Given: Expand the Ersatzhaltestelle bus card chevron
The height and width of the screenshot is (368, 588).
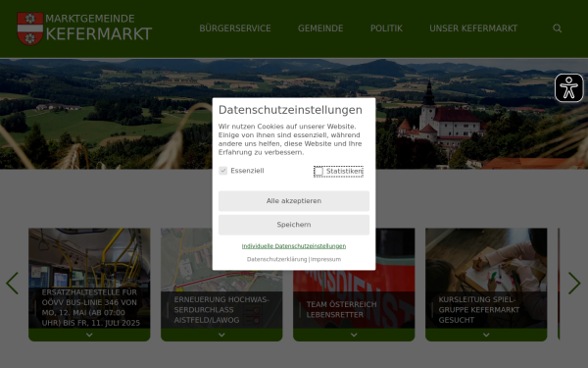Looking at the screenshot, I should tap(89, 335).
